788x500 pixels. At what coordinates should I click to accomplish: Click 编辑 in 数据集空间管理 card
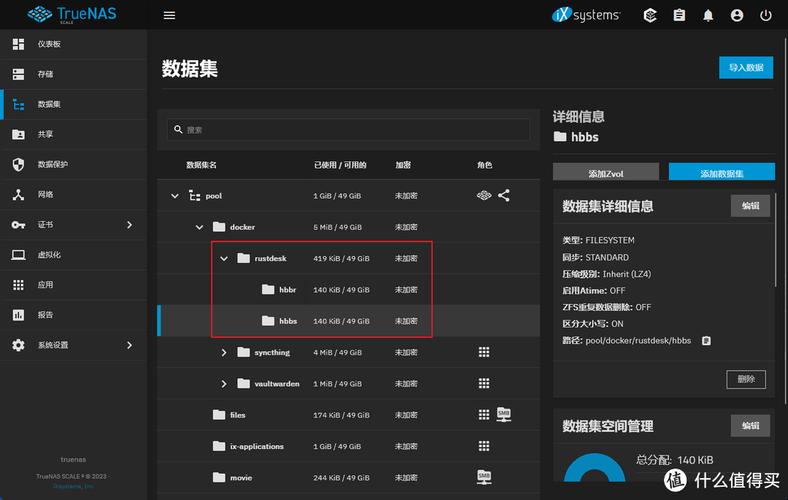(750, 426)
